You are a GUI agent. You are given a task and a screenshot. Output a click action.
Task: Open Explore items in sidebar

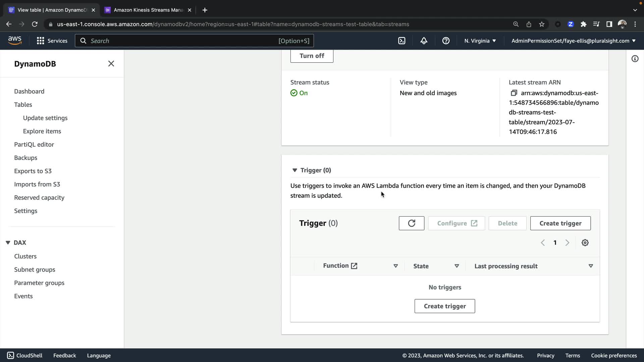coord(42,131)
